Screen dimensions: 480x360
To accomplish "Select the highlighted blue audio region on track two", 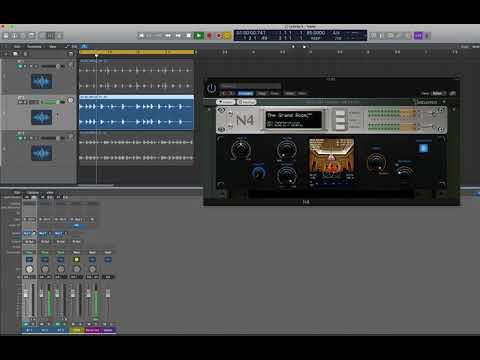I will [x=136, y=113].
